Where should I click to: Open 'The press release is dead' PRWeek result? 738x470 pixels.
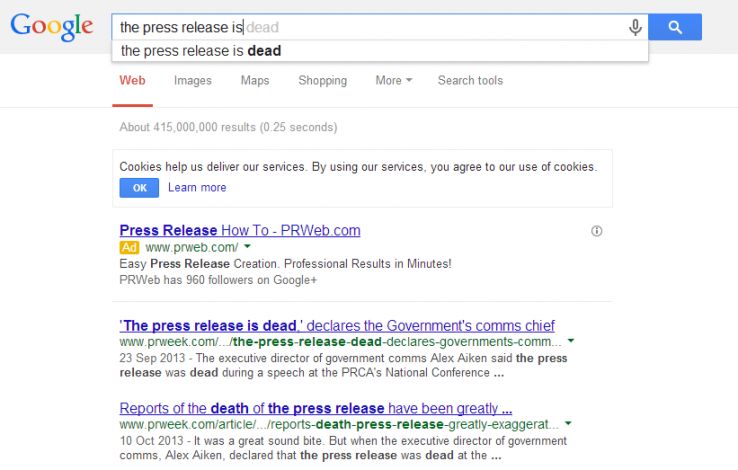tap(337, 326)
